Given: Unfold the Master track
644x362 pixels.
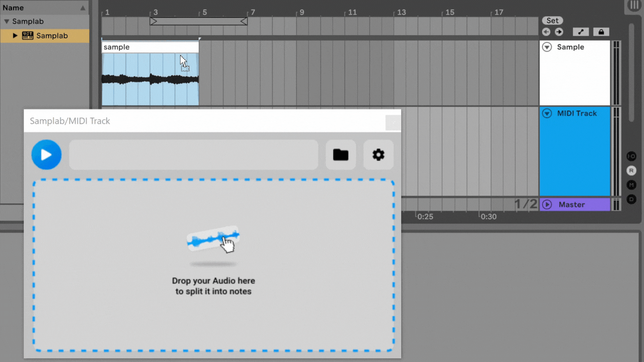Looking at the screenshot, I should point(547,205).
